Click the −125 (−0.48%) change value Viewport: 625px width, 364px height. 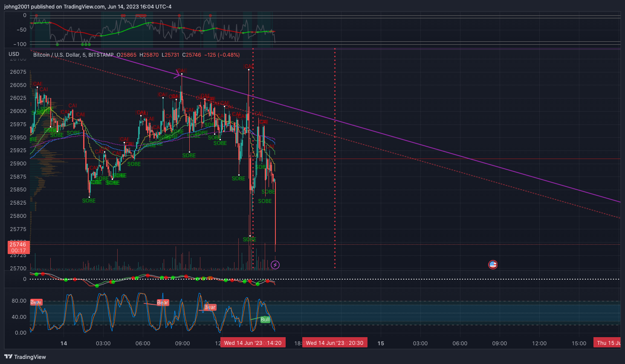(222, 55)
